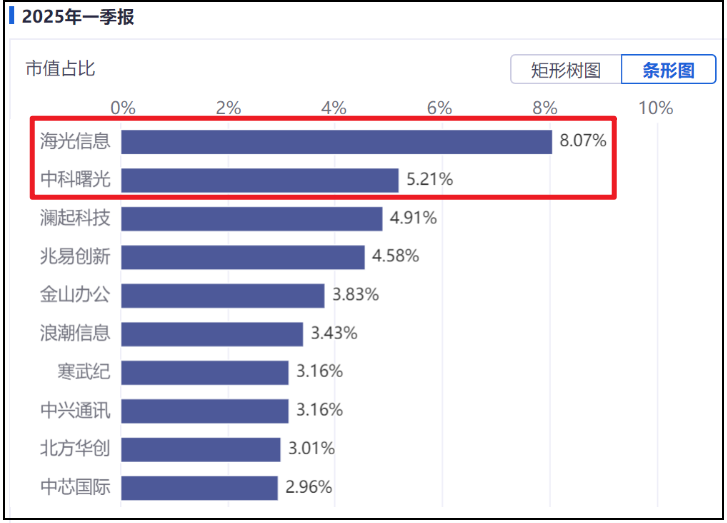Click the 海光信息 stock name label
The height and width of the screenshot is (523, 727).
point(75,141)
